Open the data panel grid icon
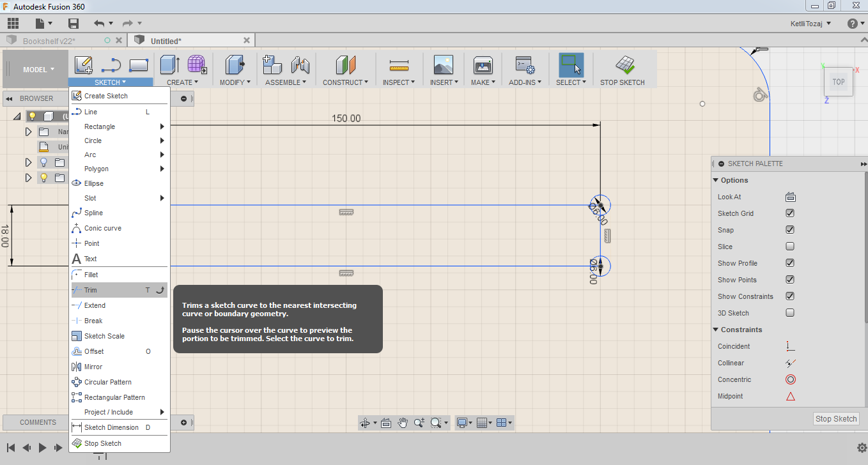This screenshot has width=868, height=465. coord(13,24)
